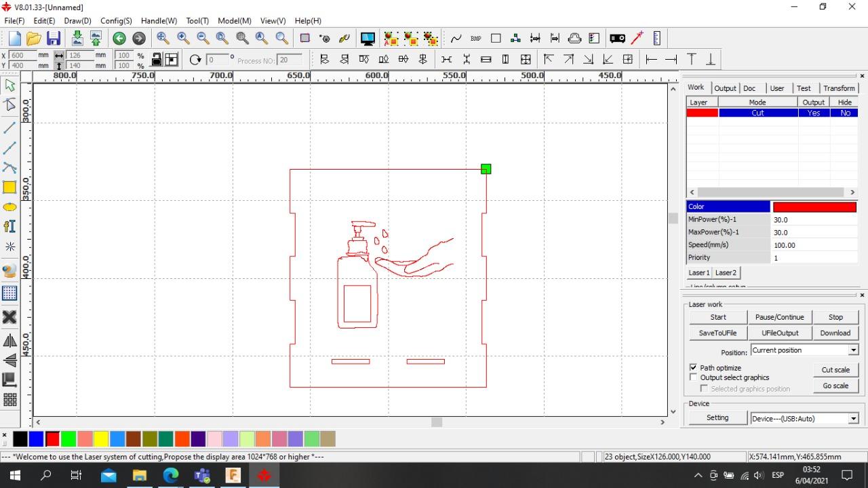Enable Output select graphics checkbox
Image resolution: width=868 pixels, height=488 pixels.
click(693, 377)
